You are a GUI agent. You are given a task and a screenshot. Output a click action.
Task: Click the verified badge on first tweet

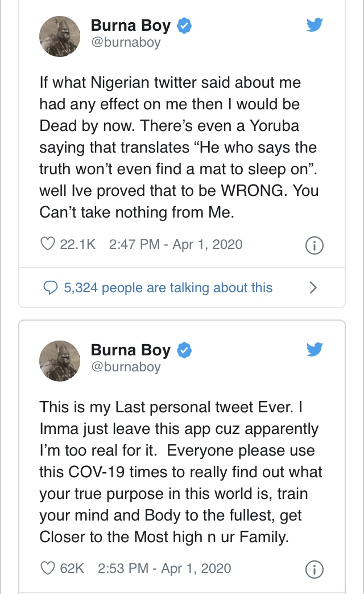(x=184, y=25)
